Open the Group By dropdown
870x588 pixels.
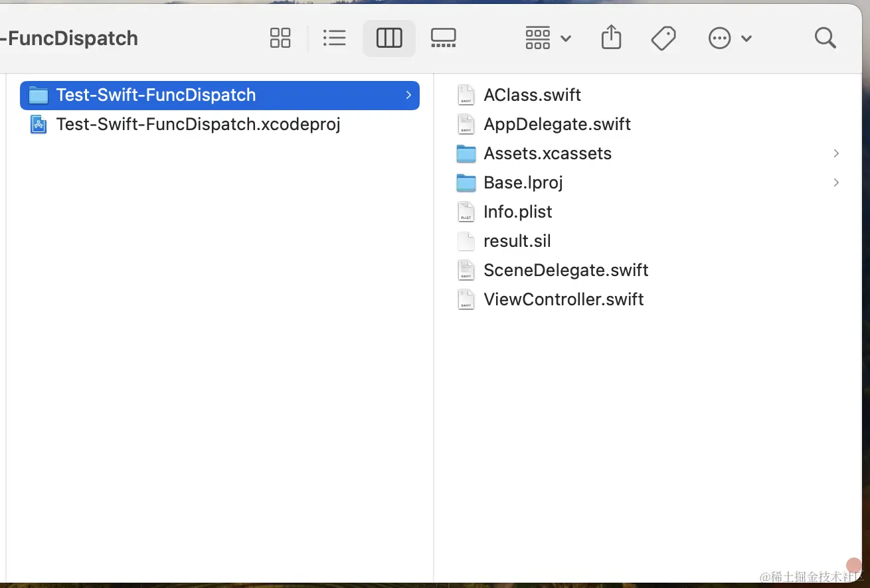point(547,38)
